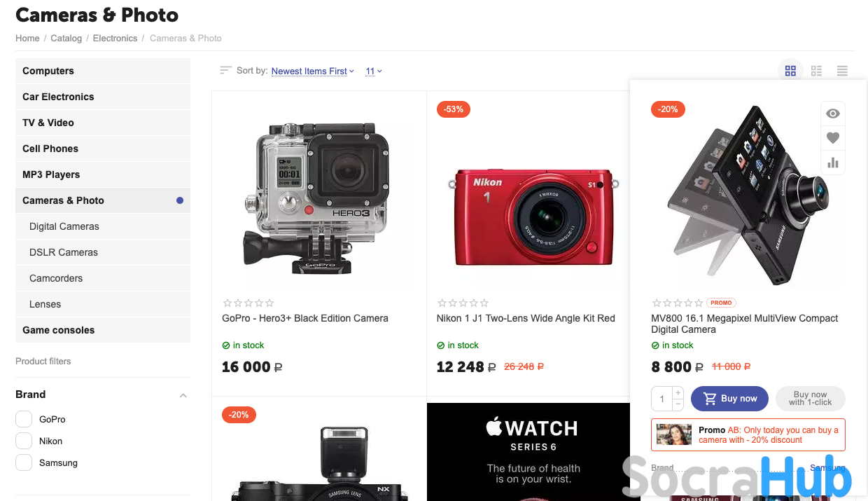Switch to list view with thumbnails icon

(x=816, y=71)
